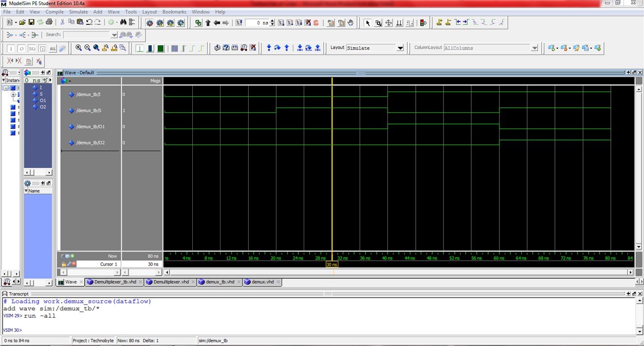Open the Bookmarks menu
The height and width of the screenshot is (346, 644).
coord(174,12)
